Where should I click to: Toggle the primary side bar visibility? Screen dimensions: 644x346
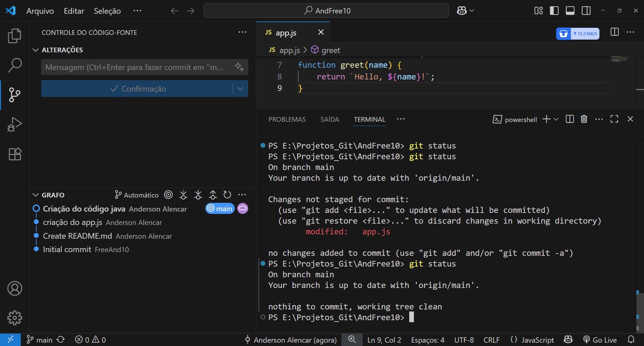(554, 11)
